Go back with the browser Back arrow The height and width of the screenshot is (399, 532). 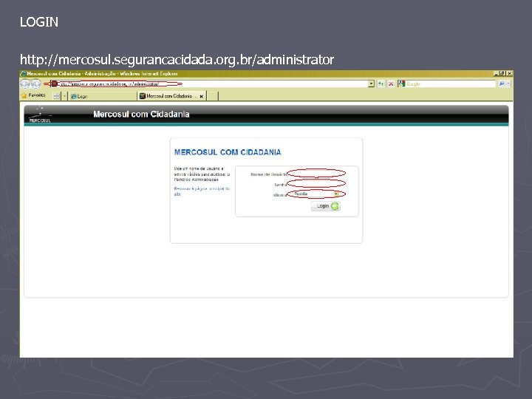click(x=25, y=83)
